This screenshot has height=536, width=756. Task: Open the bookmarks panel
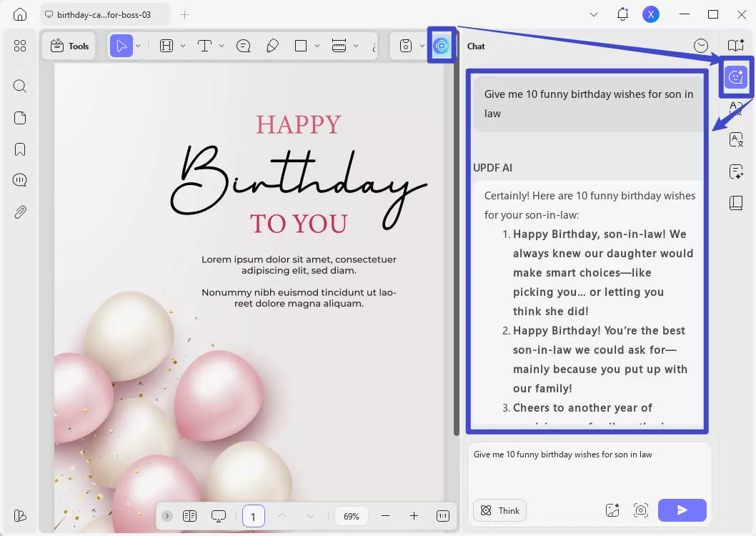pyautogui.click(x=20, y=149)
